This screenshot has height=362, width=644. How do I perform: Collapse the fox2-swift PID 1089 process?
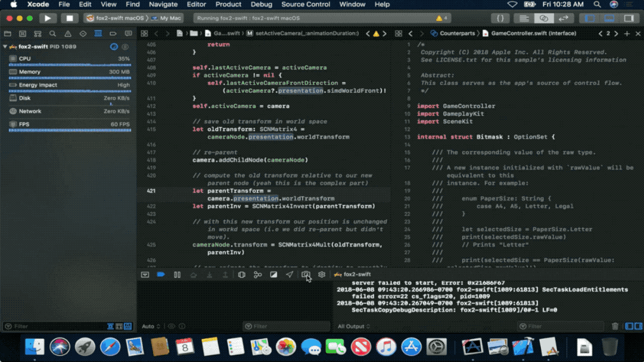[5, 47]
